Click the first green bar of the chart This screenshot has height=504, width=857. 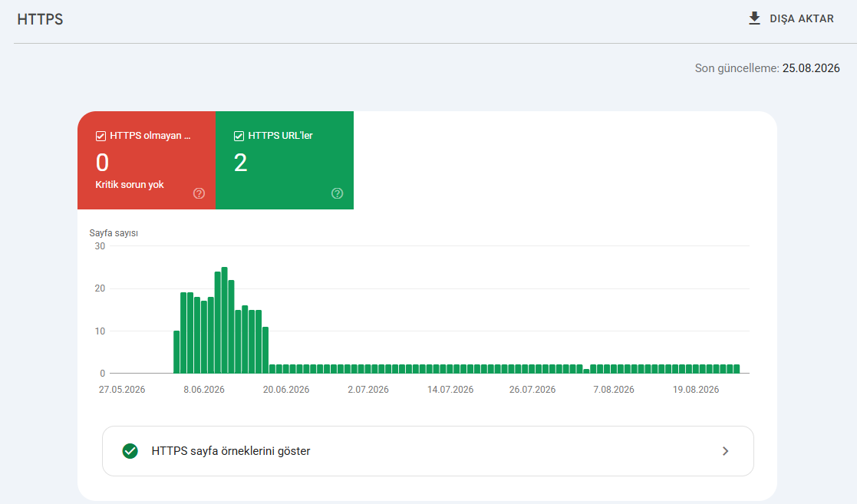point(176,352)
